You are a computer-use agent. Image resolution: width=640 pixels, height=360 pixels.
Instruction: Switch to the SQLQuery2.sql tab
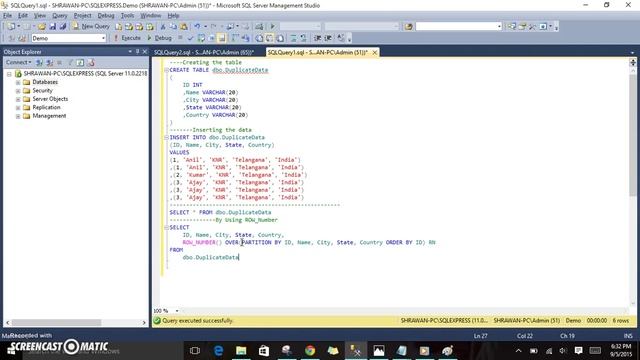(204, 52)
